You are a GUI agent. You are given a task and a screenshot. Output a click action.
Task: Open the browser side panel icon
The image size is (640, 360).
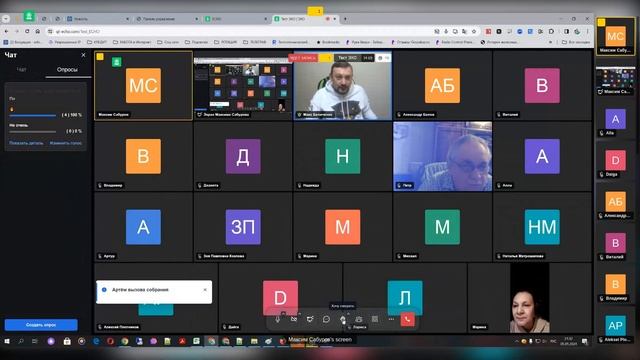567,31
